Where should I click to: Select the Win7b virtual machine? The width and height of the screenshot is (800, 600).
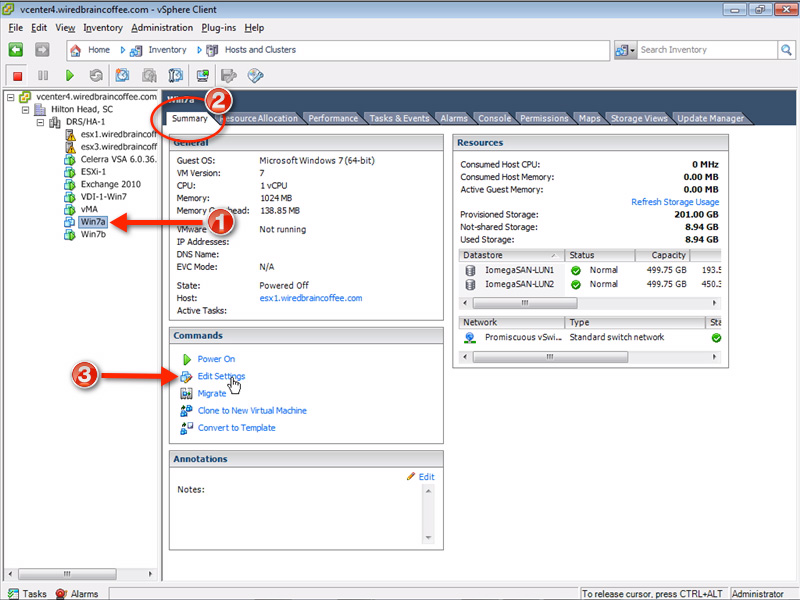95,235
